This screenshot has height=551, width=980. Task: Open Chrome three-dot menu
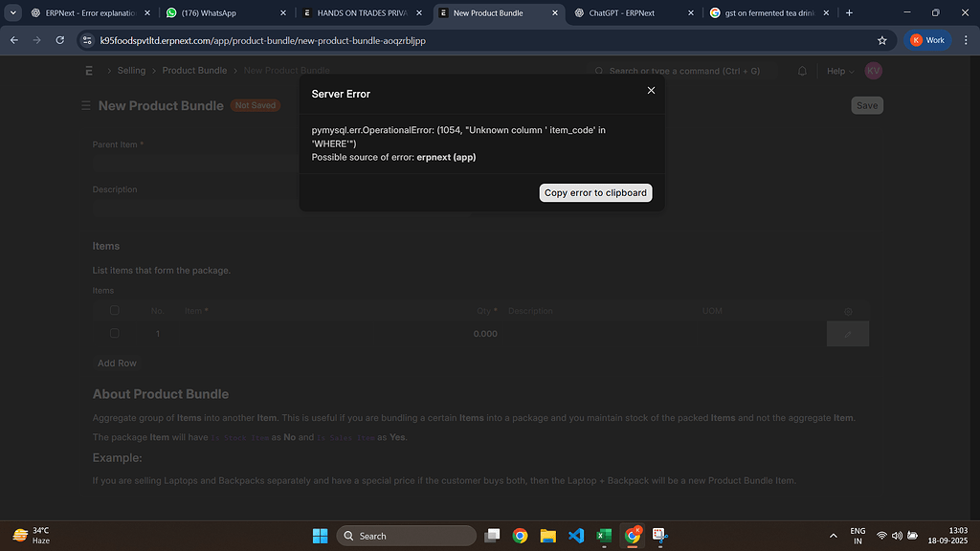pyautogui.click(x=966, y=40)
